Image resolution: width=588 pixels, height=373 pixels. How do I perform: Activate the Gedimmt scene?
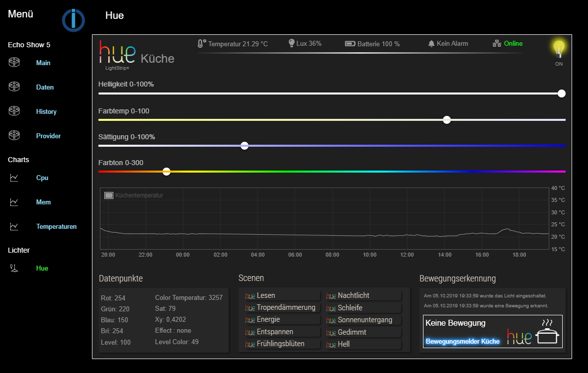tap(363, 333)
